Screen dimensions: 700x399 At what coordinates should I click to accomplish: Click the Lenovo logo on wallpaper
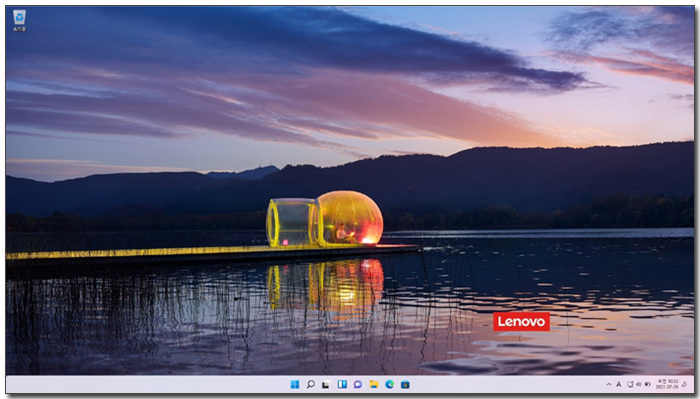click(521, 321)
